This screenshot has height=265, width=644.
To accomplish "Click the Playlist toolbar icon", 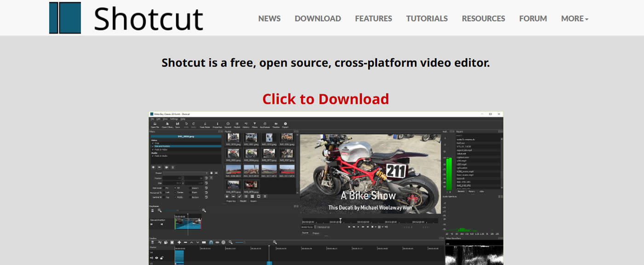I will [x=237, y=125].
